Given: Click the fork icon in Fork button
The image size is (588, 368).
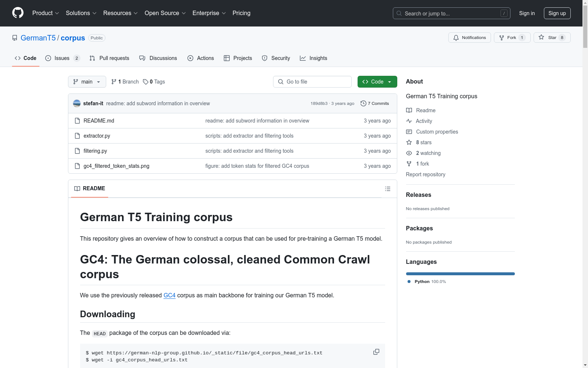Looking at the screenshot, I should [502, 38].
